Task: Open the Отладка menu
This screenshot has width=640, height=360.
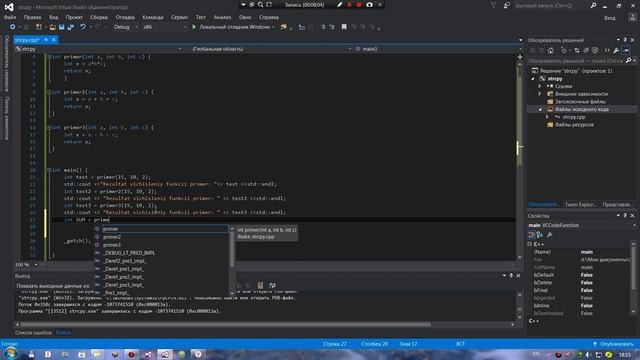Action: pos(125,17)
